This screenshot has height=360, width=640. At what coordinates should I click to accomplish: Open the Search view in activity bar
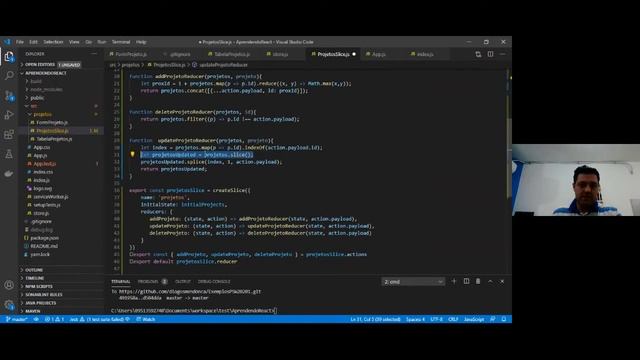[x=9, y=76]
